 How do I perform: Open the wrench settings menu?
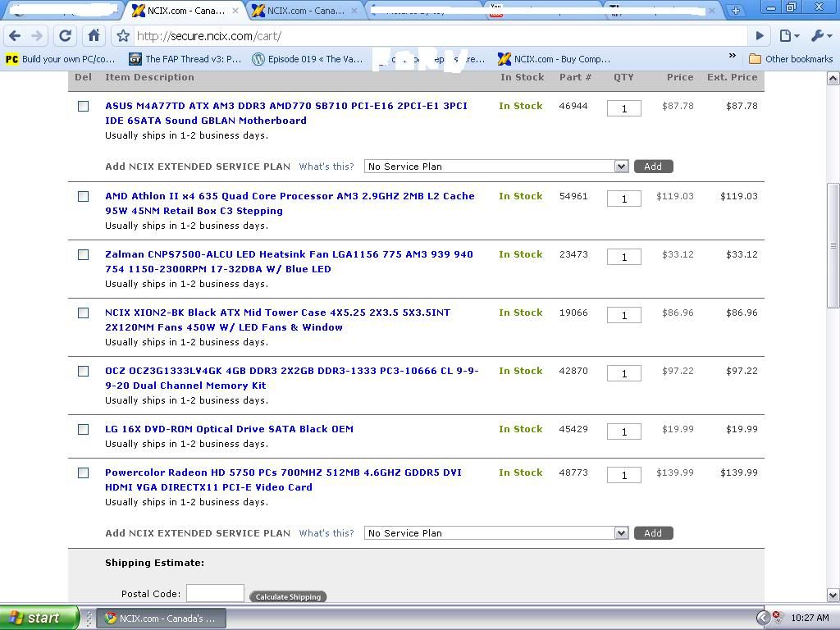tap(820, 36)
